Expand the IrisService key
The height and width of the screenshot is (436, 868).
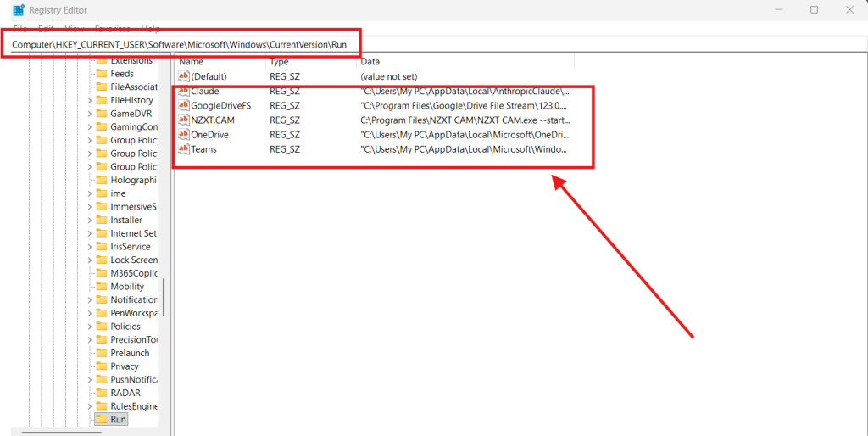(x=90, y=247)
